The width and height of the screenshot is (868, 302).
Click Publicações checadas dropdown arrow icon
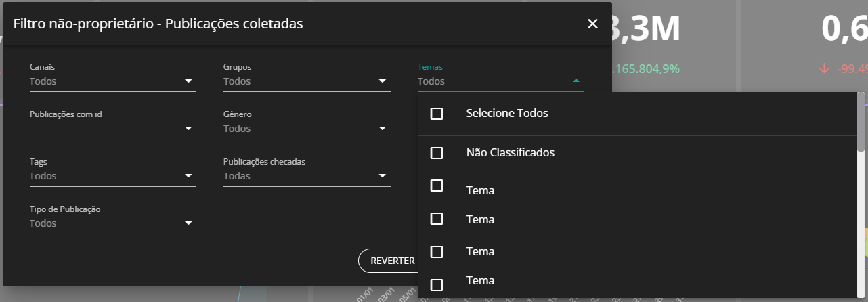(383, 176)
